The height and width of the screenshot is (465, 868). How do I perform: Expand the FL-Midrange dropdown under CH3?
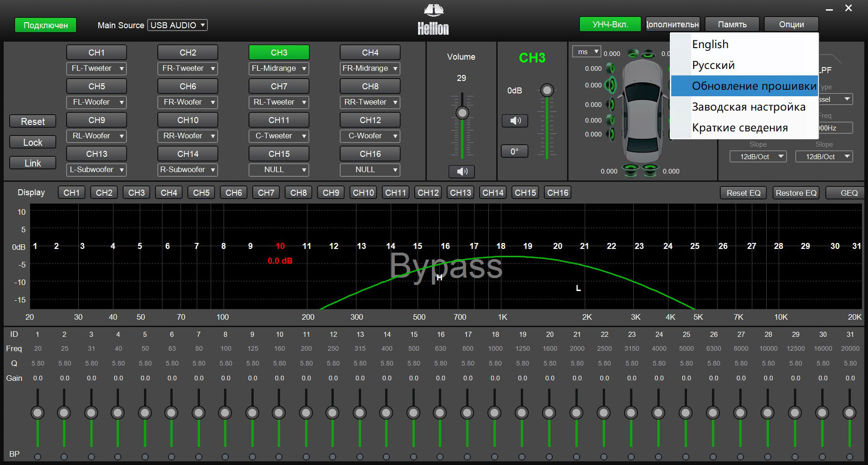click(x=279, y=68)
